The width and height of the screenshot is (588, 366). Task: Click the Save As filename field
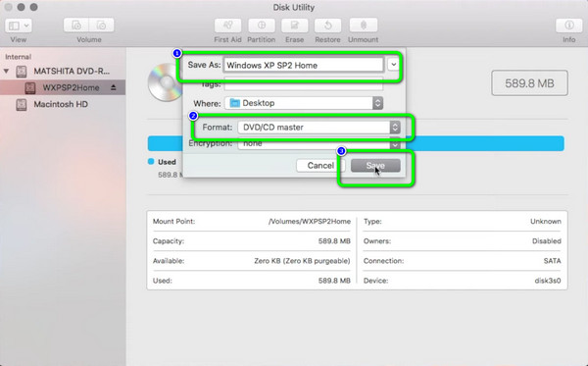pyautogui.click(x=304, y=65)
